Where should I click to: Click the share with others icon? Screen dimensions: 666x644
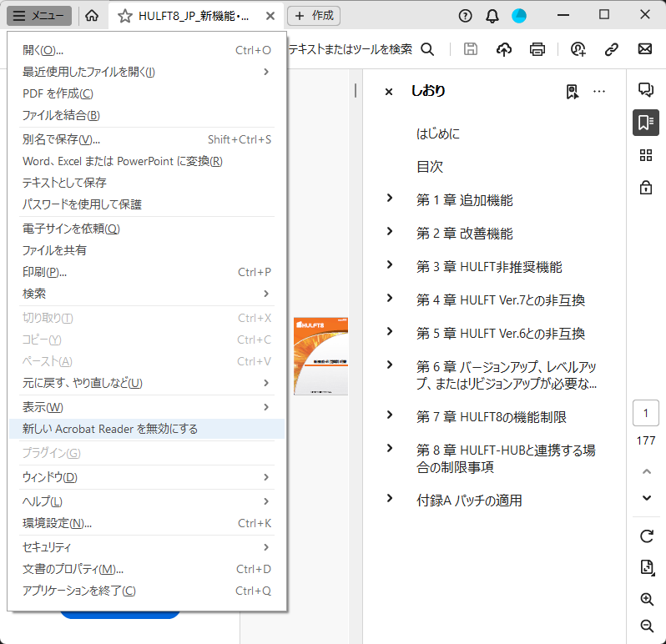[578, 49]
